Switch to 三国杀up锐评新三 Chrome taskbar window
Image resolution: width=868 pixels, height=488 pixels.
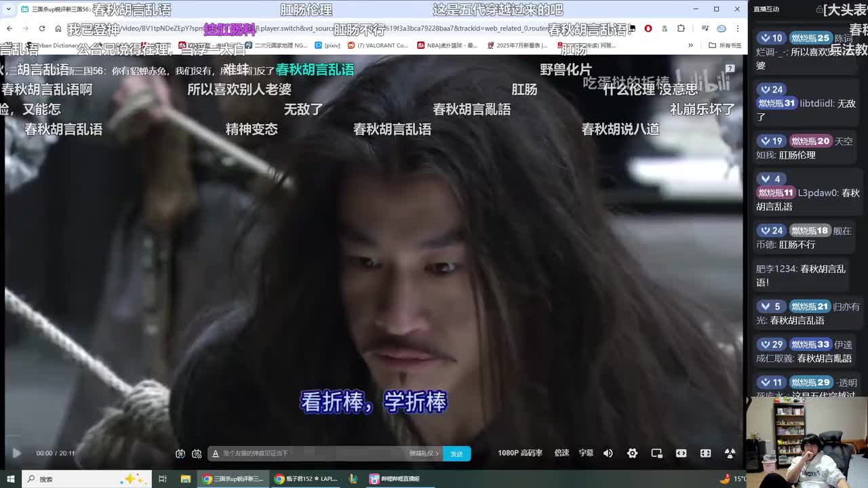(233, 479)
